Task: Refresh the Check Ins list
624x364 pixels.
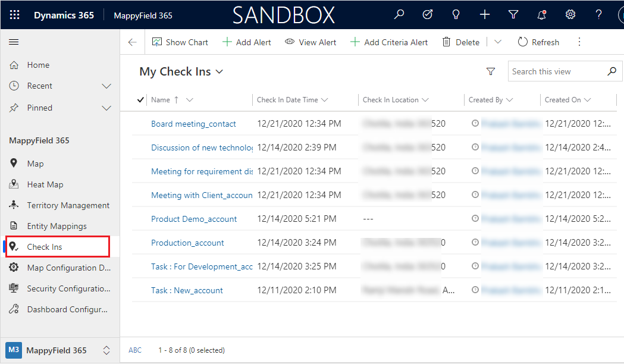Action: pyautogui.click(x=538, y=42)
